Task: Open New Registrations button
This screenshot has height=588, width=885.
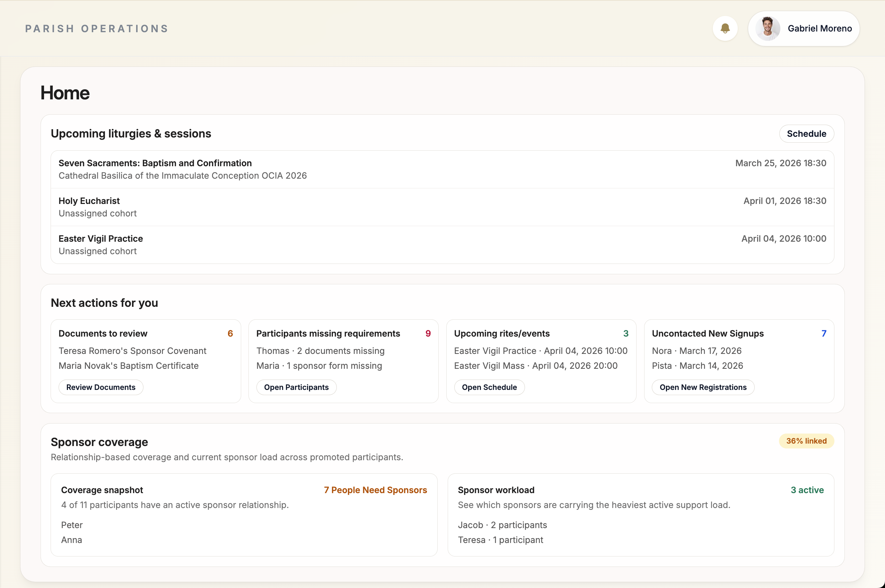Action: [703, 387]
